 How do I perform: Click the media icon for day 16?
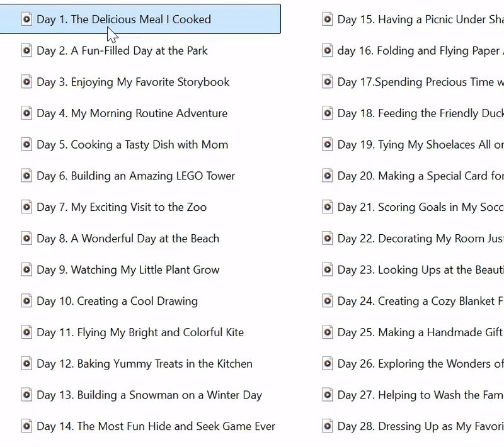click(x=327, y=50)
